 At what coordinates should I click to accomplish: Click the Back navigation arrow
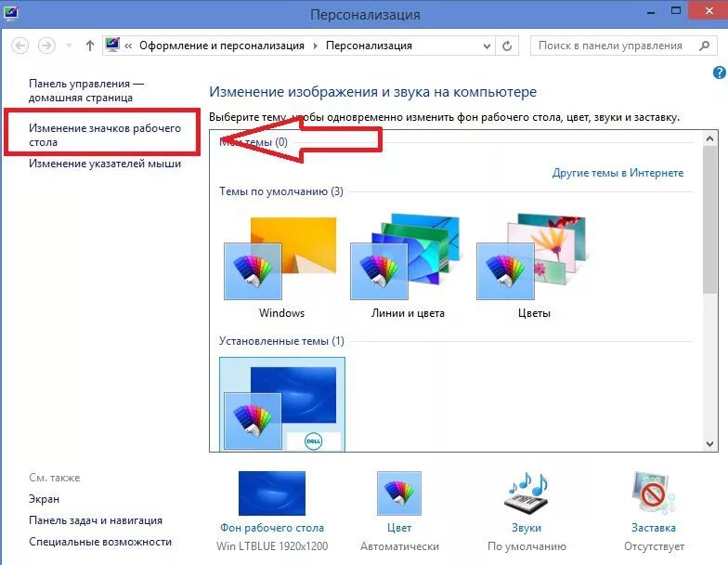[x=20, y=46]
